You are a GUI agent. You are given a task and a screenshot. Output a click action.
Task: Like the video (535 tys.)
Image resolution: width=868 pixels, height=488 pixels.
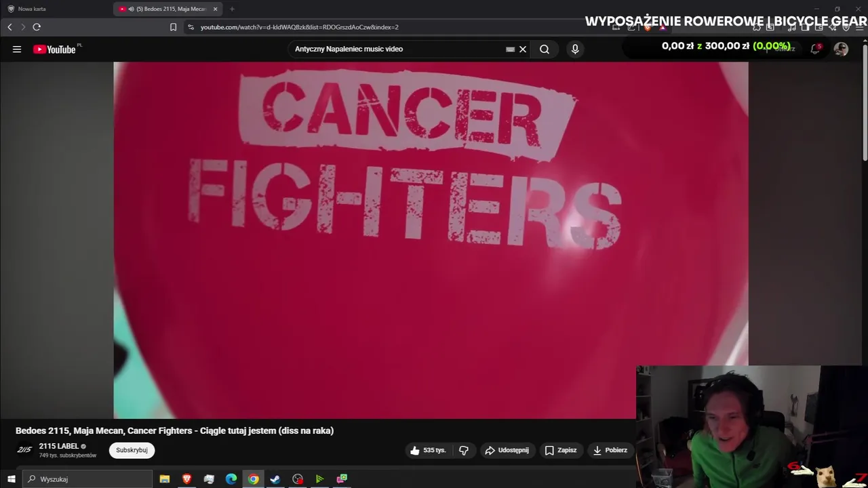pyautogui.click(x=428, y=450)
